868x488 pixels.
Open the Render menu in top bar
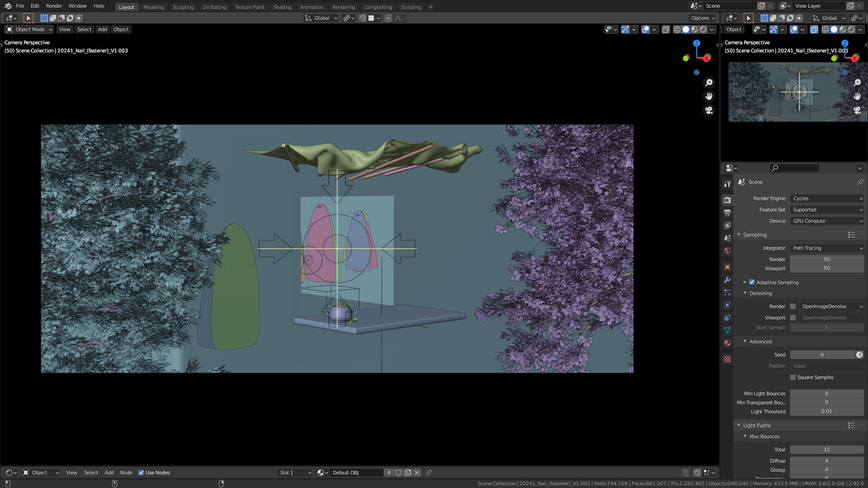click(x=54, y=6)
